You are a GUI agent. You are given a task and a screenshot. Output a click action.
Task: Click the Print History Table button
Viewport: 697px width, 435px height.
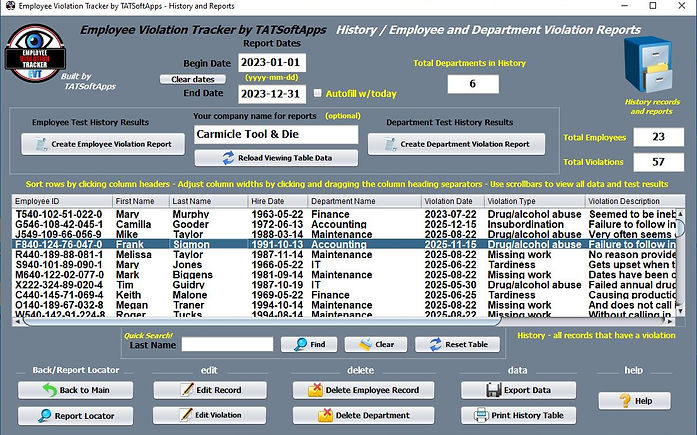click(x=518, y=415)
